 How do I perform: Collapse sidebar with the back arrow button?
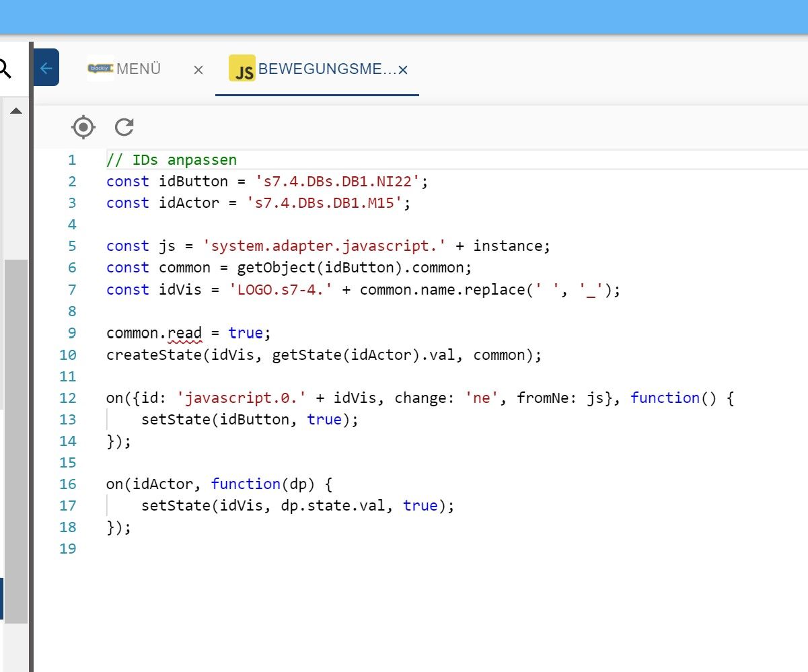point(46,67)
